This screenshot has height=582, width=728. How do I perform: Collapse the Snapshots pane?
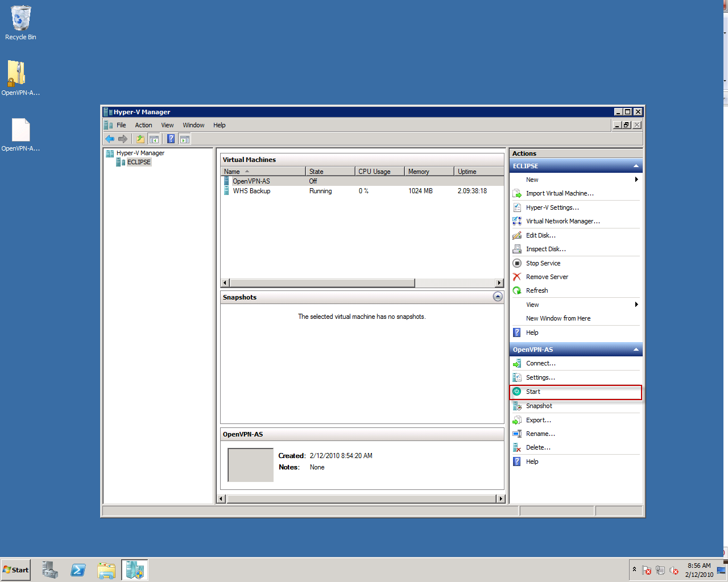(x=498, y=297)
